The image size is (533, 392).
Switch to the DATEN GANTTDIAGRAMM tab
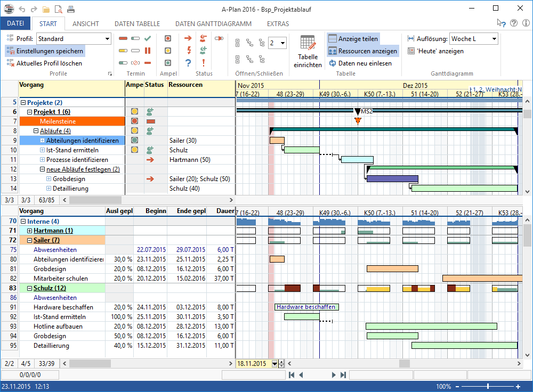coord(214,24)
